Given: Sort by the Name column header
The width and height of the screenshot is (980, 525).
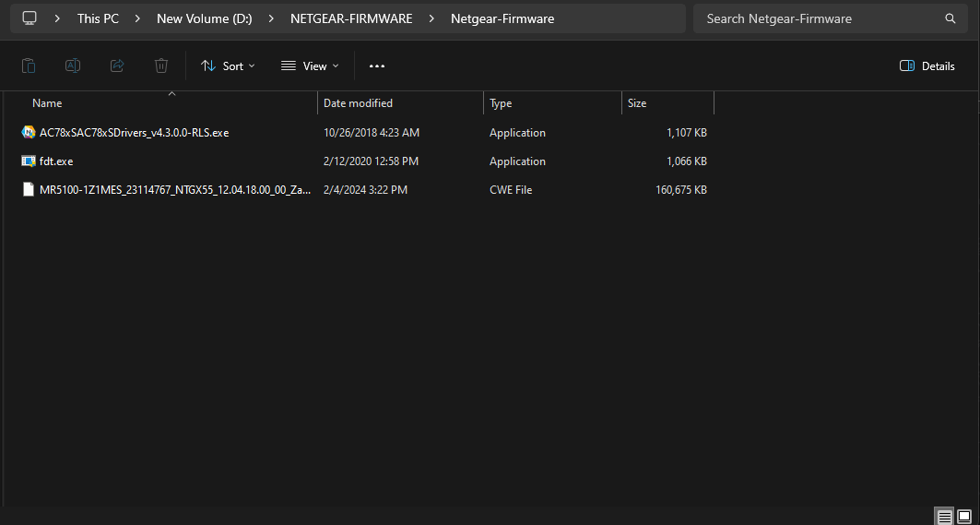Looking at the screenshot, I should (x=47, y=103).
